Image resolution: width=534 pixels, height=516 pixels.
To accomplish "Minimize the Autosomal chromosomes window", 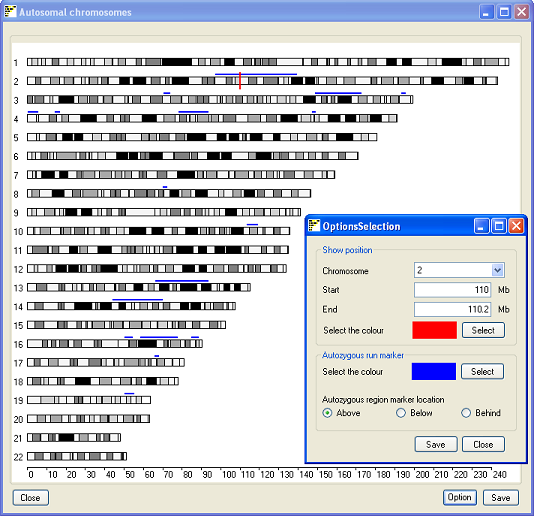I will (x=486, y=12).
